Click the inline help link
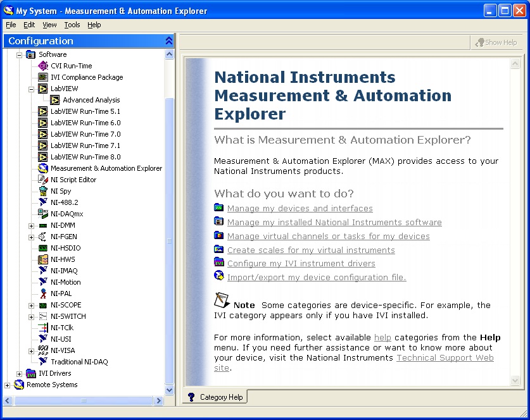This screenshot has height=420, width=530. [x=382, y=337]
